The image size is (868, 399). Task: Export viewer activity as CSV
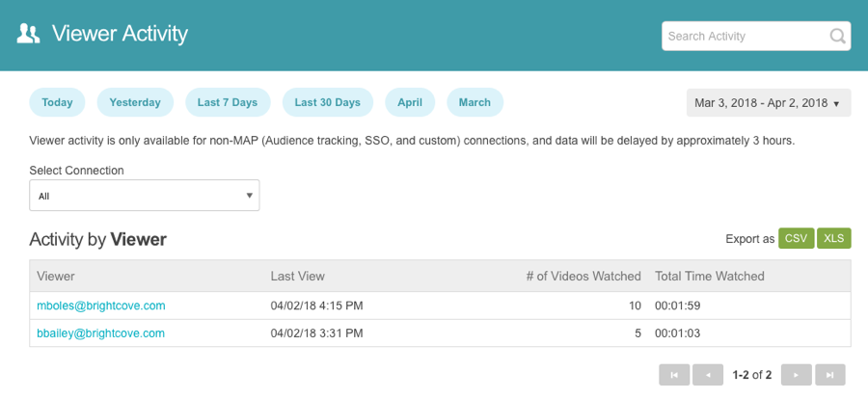(797, 239)
